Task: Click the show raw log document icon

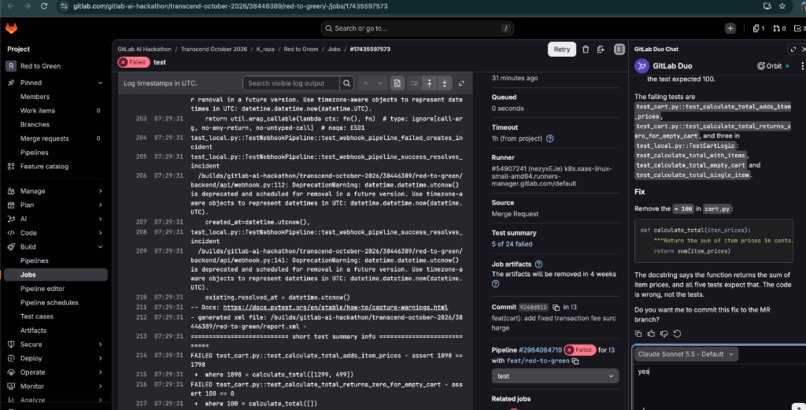Action: coord(397,83)
